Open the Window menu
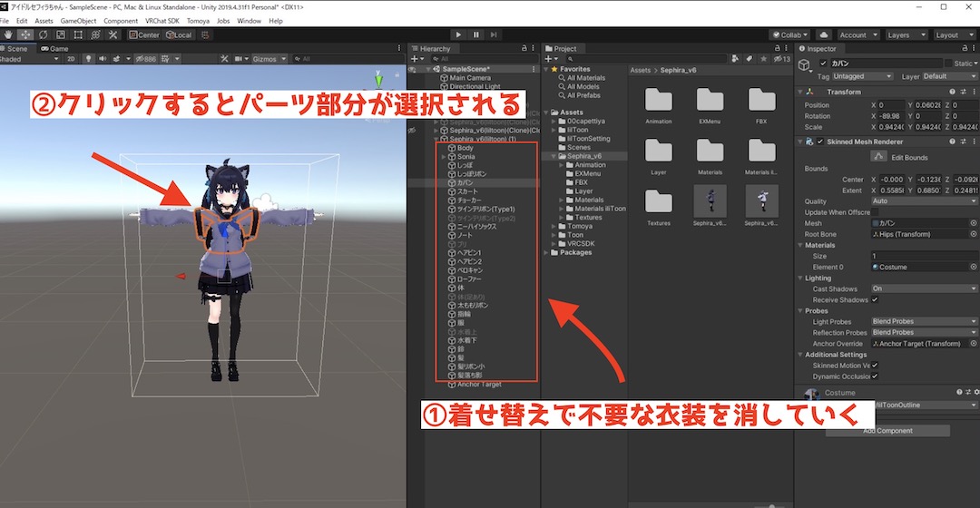This screenshot has height=508, width=980. click(249, 21)
